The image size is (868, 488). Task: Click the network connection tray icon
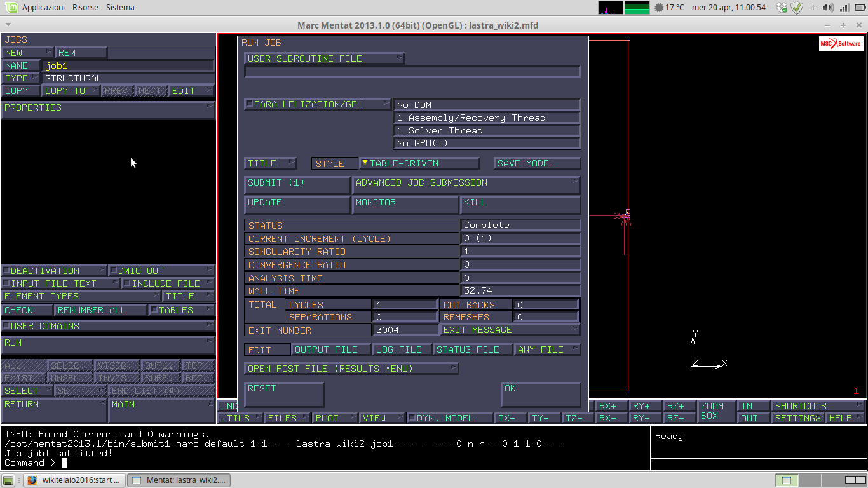tap(844, 8)
